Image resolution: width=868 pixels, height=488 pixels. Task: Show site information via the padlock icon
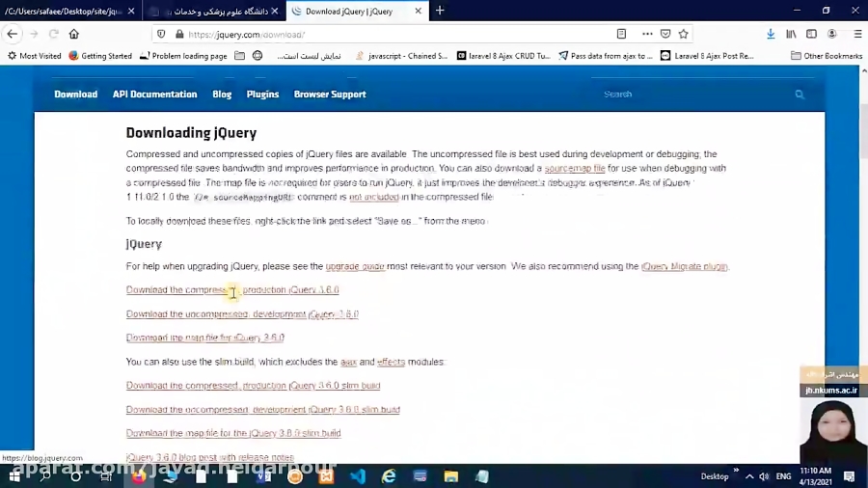point(179,35)
